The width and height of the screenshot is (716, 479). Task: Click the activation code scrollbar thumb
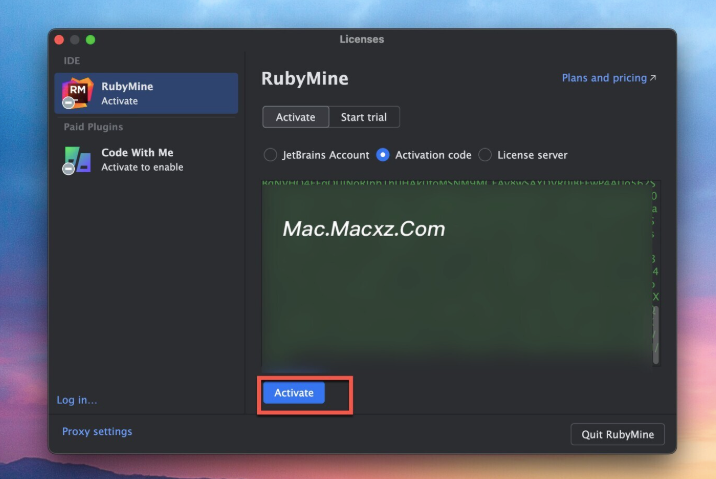(656, 335)
